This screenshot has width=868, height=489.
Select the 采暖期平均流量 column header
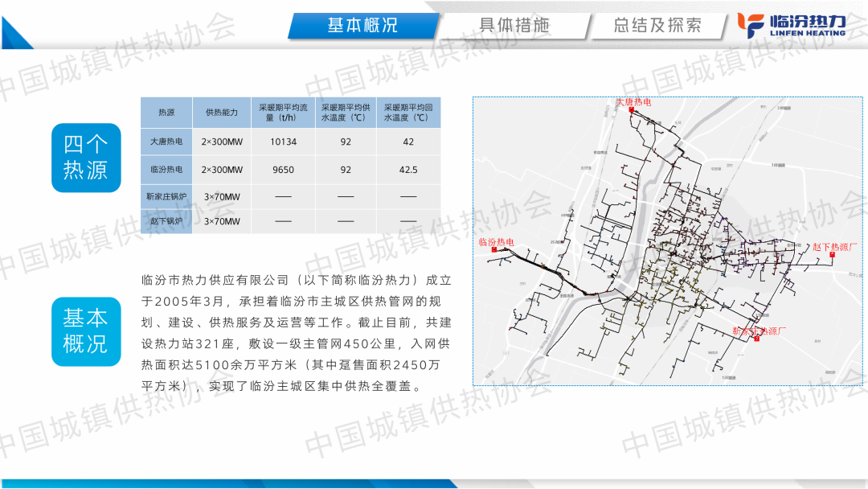[x=283, y=113]
